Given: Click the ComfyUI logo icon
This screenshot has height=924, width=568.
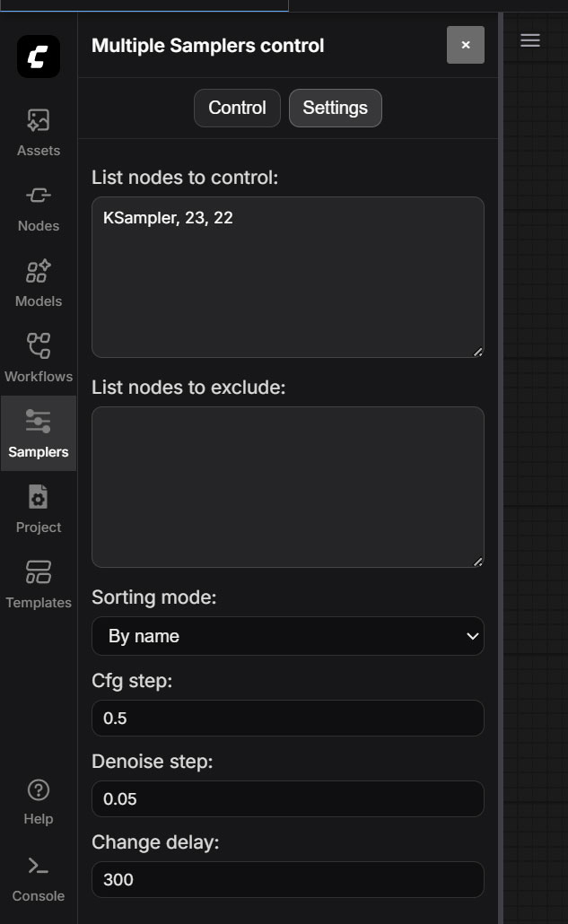Looking at the screenshot, I should tap(39, 57).
